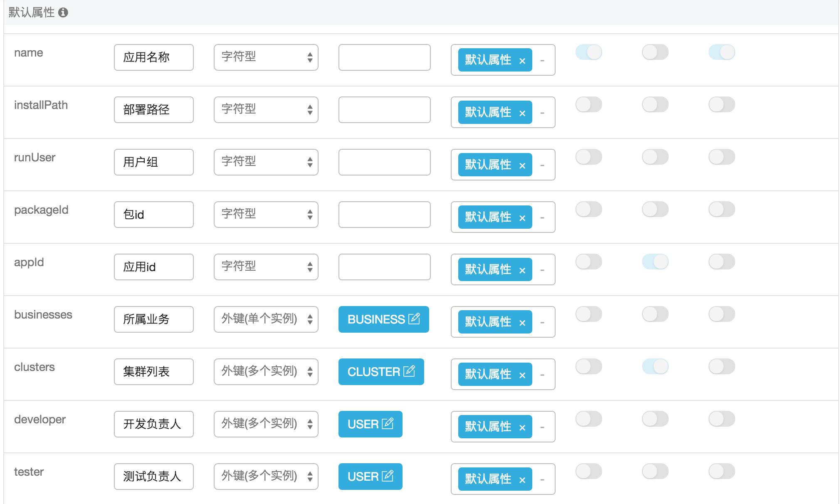Click the CLUSTER button in clusters row

(374, 371)
